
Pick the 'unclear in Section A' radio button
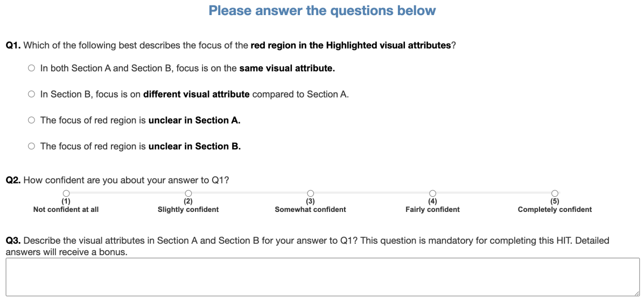coord(31,120)
